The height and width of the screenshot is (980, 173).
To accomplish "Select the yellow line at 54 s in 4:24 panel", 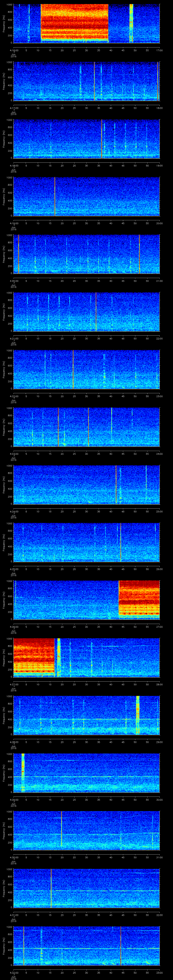I will (x=146, y=483).
